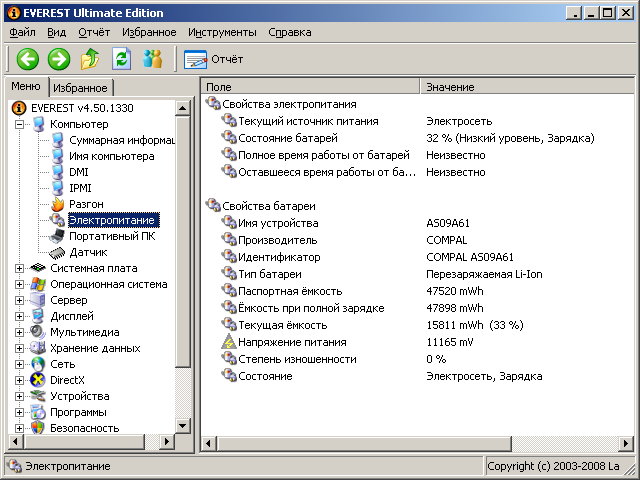Expand the Системная плата node
The width and height of the screenshot is (640, 480).
click(19, 268)
